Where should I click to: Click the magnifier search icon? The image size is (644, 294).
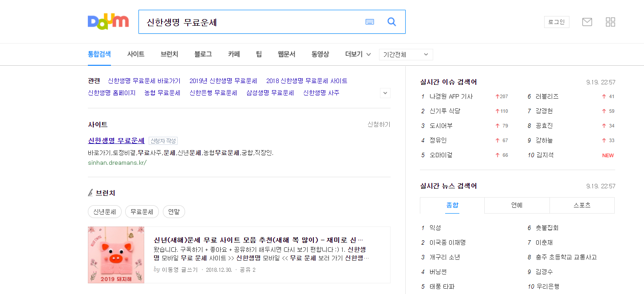pos(391,22)
